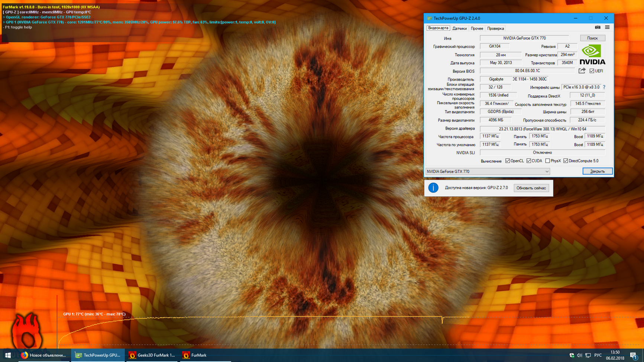Toggle the UEFI checkbox

click(592, 71)
